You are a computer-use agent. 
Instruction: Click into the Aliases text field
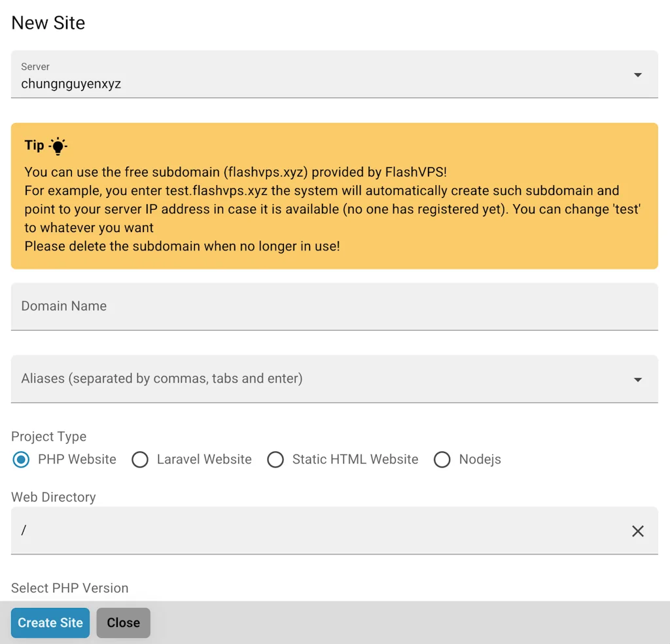(x=314, y=379)
